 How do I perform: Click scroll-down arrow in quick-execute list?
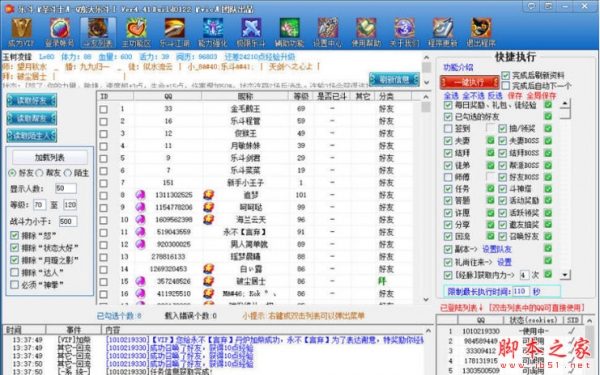point(565,274)
